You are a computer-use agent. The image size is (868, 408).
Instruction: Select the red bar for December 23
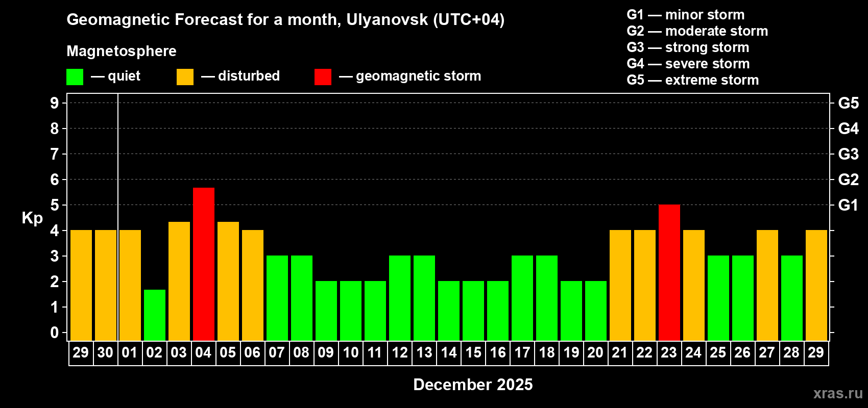pyautogui.click(x=669, y=273)
